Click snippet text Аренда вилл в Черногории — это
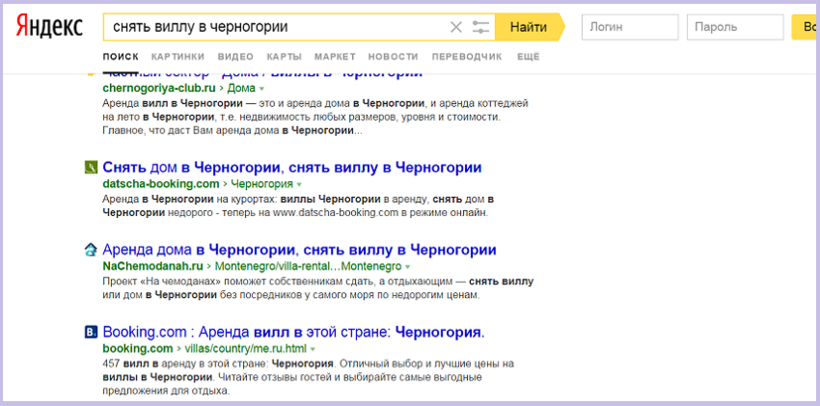This screenshot has width=820, height=406. pos(315,116)
